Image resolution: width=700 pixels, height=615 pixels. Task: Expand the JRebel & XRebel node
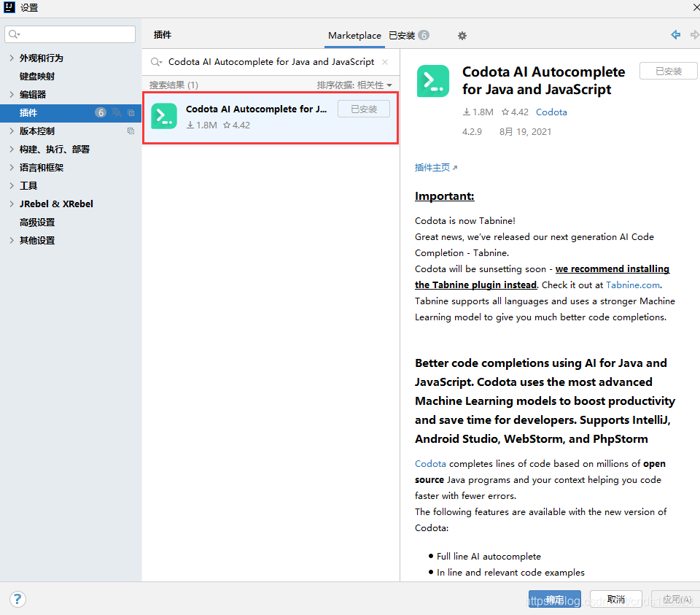12,204
